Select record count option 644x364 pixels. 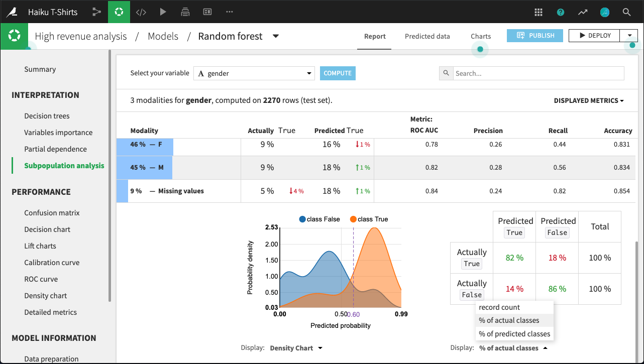(x=514, y=307)
